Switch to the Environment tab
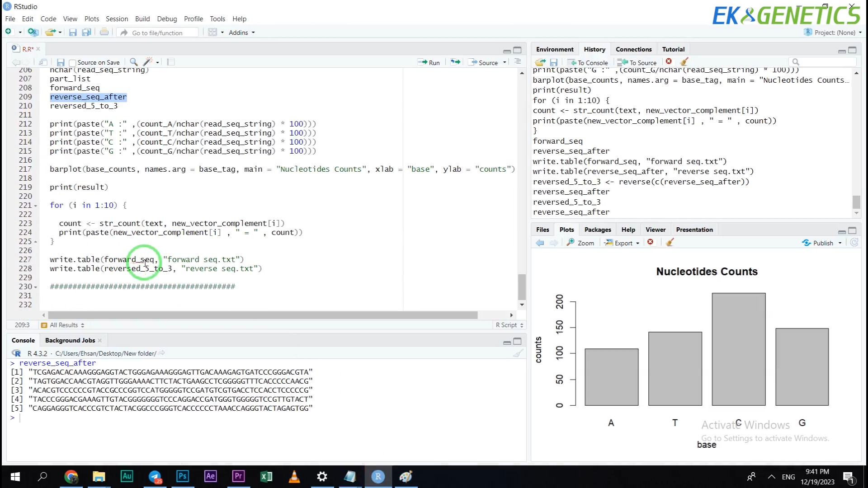 [x=554, y=49]
